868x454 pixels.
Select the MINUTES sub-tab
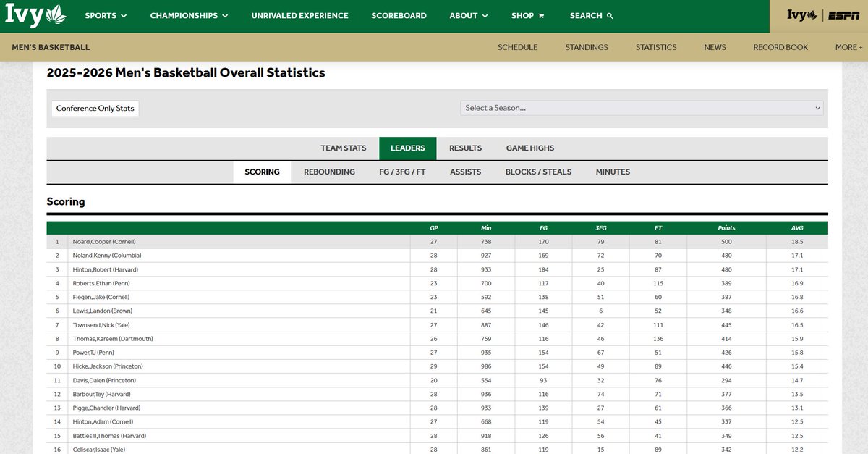tap(613, 172)
